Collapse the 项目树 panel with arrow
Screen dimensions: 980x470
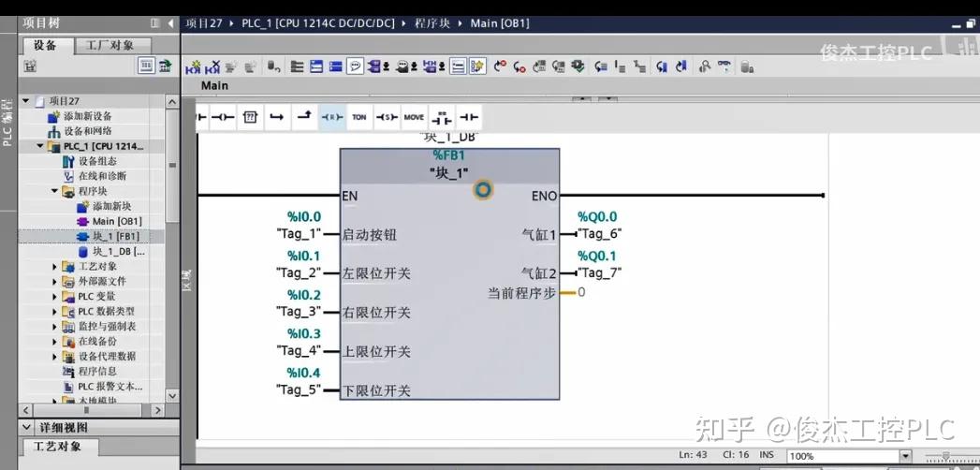[x=171, y=23]
